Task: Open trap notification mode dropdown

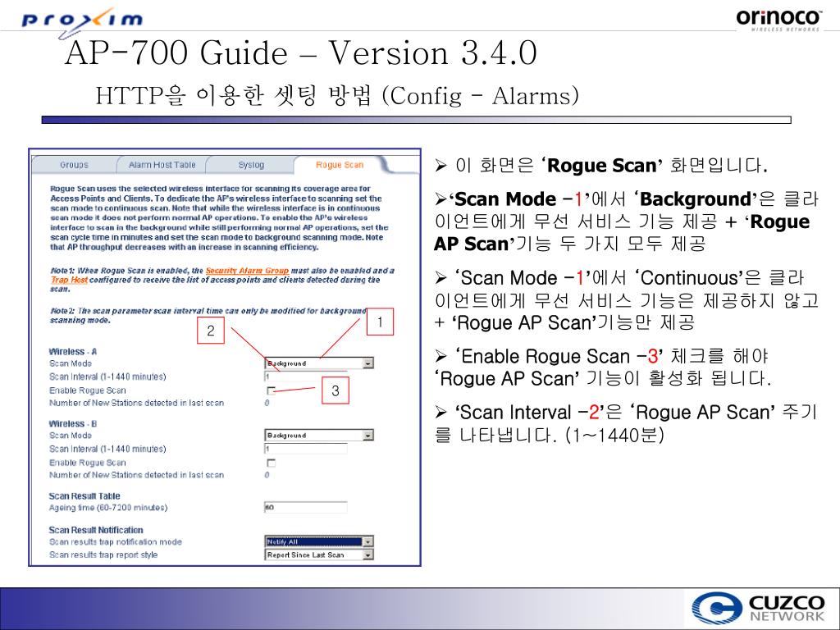Action: coord(319,541)
